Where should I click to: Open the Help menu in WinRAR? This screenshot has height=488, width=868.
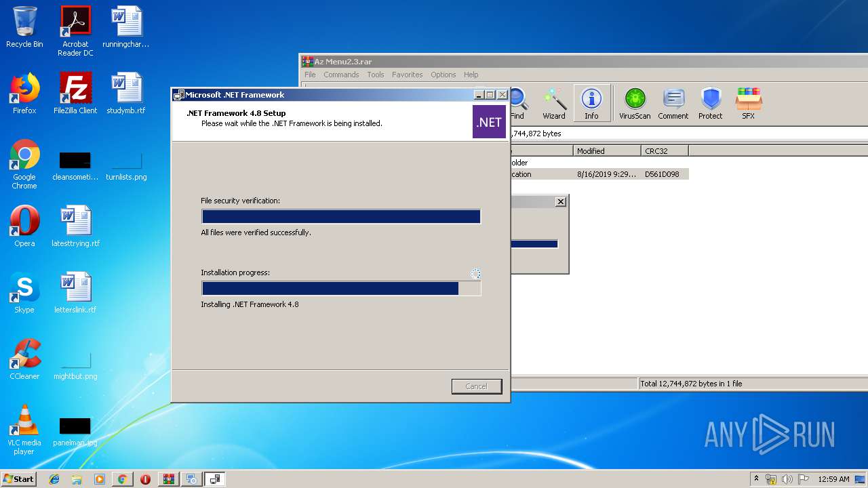coord(471,75)
